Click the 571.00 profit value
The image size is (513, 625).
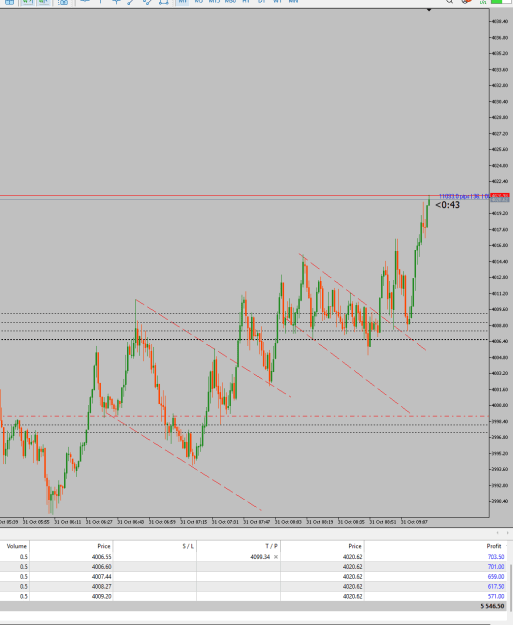click(x=496, y=597)
